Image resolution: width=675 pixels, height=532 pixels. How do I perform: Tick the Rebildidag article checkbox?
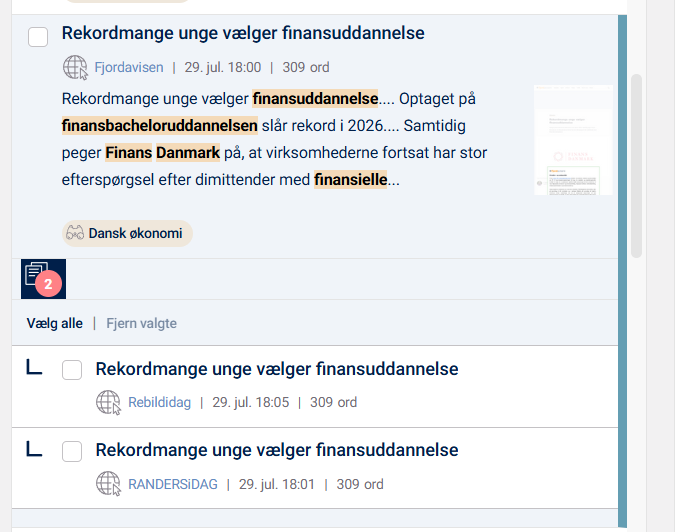coord(72,370)
